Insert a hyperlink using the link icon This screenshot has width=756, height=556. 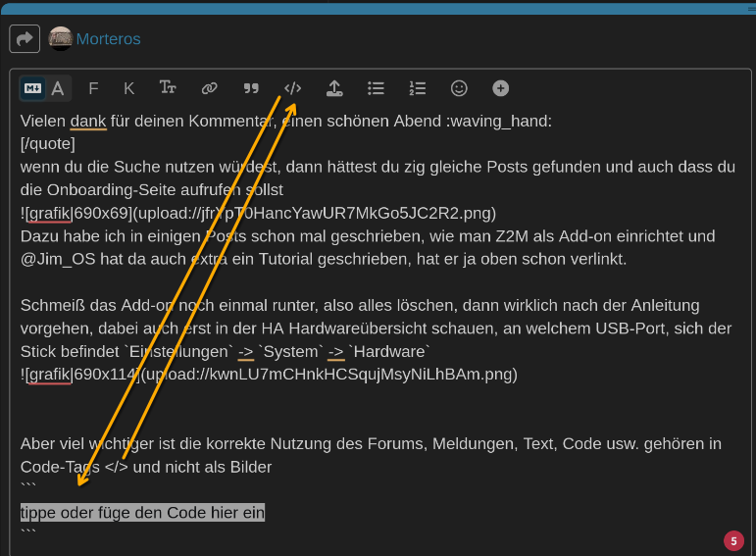click(x=209, y=88)
